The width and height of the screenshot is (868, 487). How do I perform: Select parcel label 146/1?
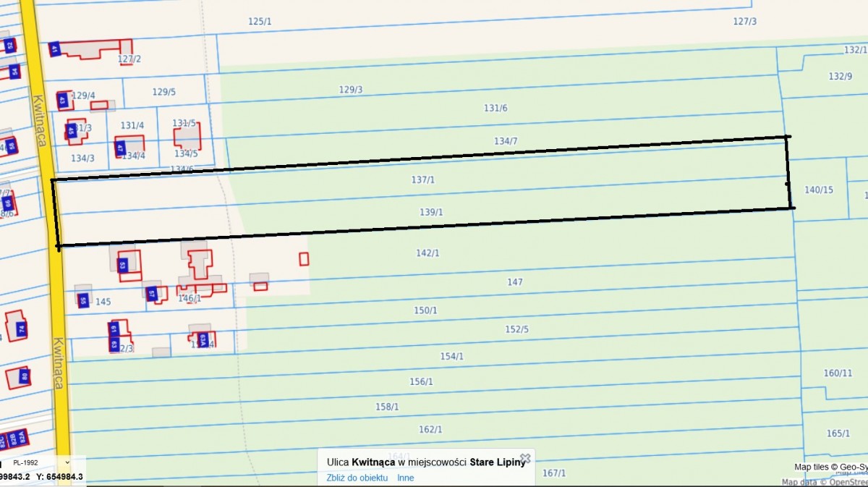click(190, 298)
